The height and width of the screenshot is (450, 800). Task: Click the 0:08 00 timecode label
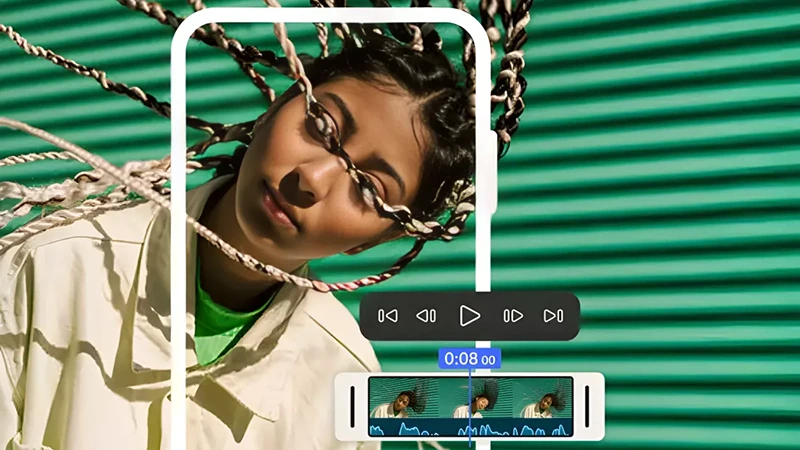(469, 359)
